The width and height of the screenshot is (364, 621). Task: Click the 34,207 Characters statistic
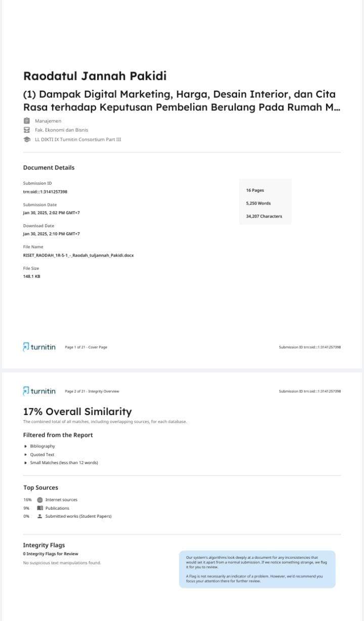[x=264, y=216]
